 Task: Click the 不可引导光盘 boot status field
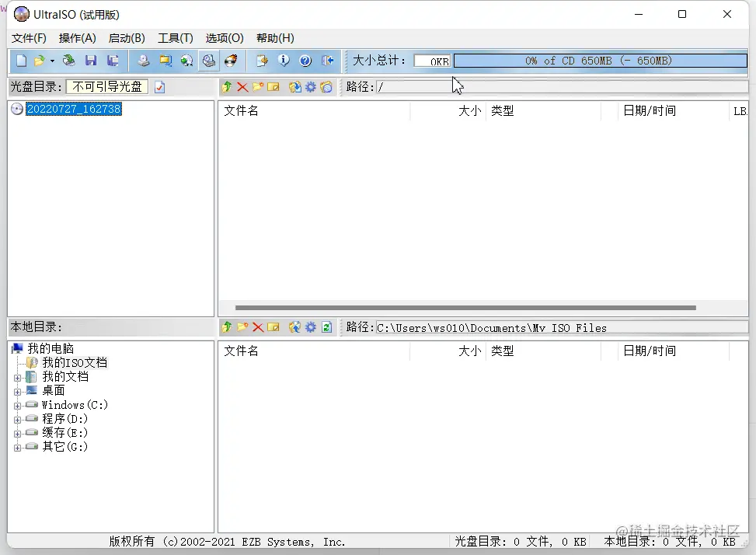coord(107,87)
